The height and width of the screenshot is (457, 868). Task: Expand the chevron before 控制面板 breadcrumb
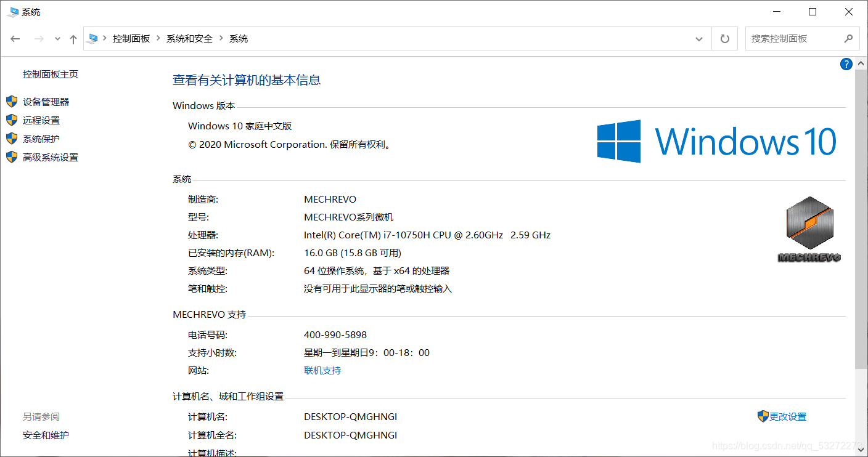pyautogui.click(x=105, y=38)
